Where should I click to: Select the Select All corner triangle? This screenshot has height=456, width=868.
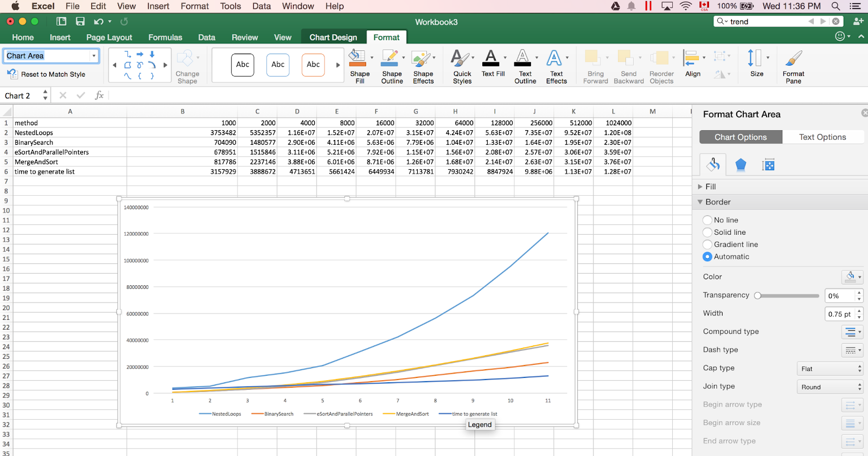(8, 112)
